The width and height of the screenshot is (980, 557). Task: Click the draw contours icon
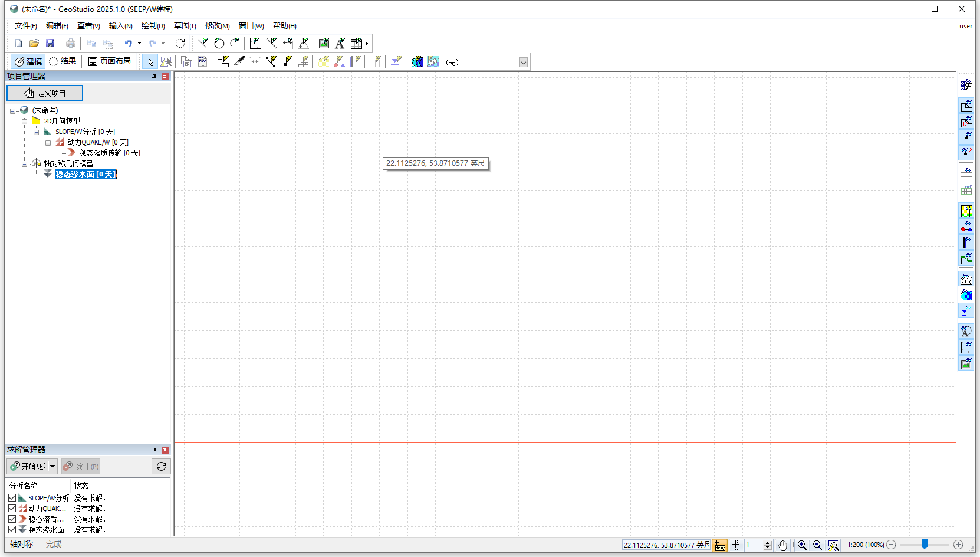coord(417,61)
